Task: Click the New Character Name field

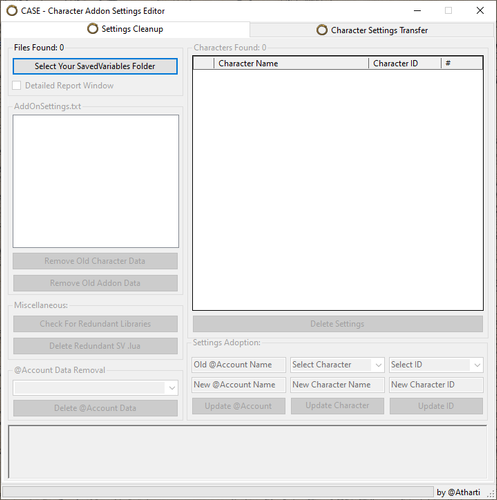Action: (x=337, y=385)
